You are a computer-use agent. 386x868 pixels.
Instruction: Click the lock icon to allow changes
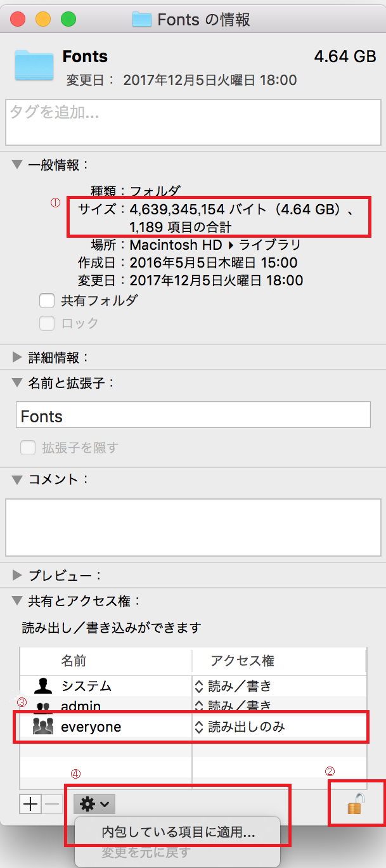356,803
